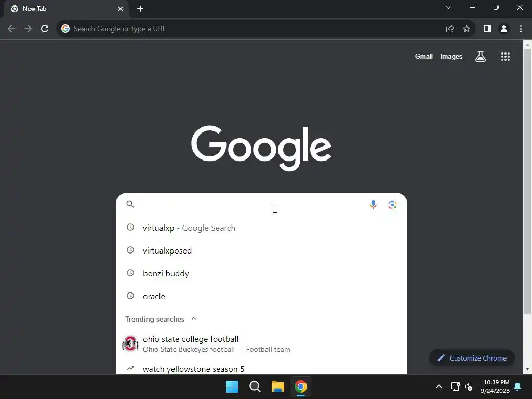Select ohio state college football trend
Image resolution: width=532 pixels, height=399 pixels.
tap(261, 344)
